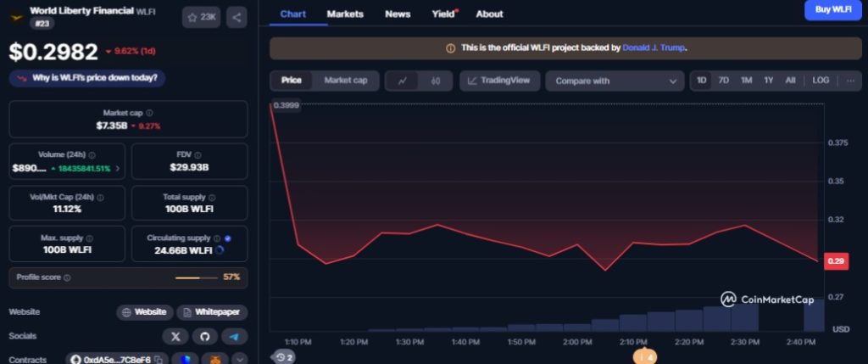The image size is (868, 364).
Task: Open the Compare with dropdown
Action: pos(615,81)
